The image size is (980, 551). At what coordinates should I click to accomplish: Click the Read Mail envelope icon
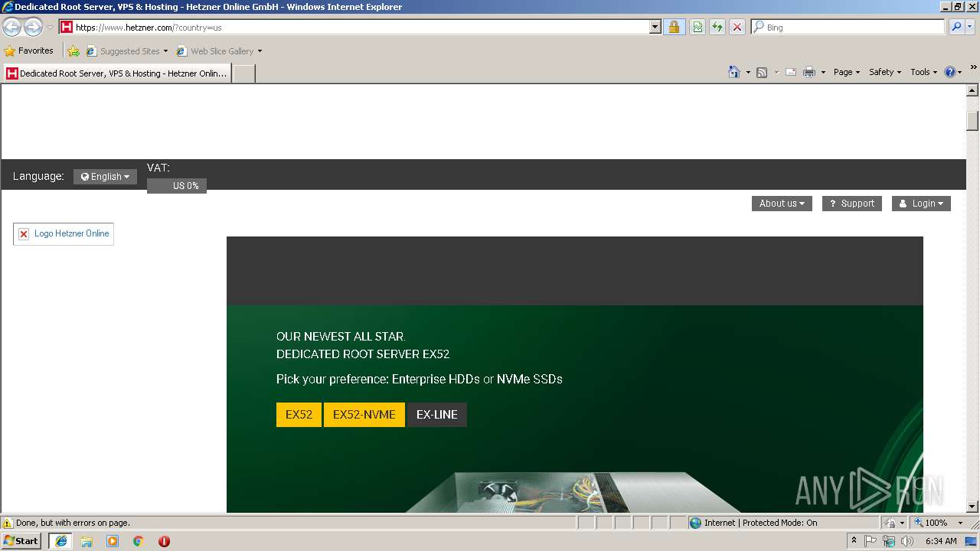click(x=791, y=72)
